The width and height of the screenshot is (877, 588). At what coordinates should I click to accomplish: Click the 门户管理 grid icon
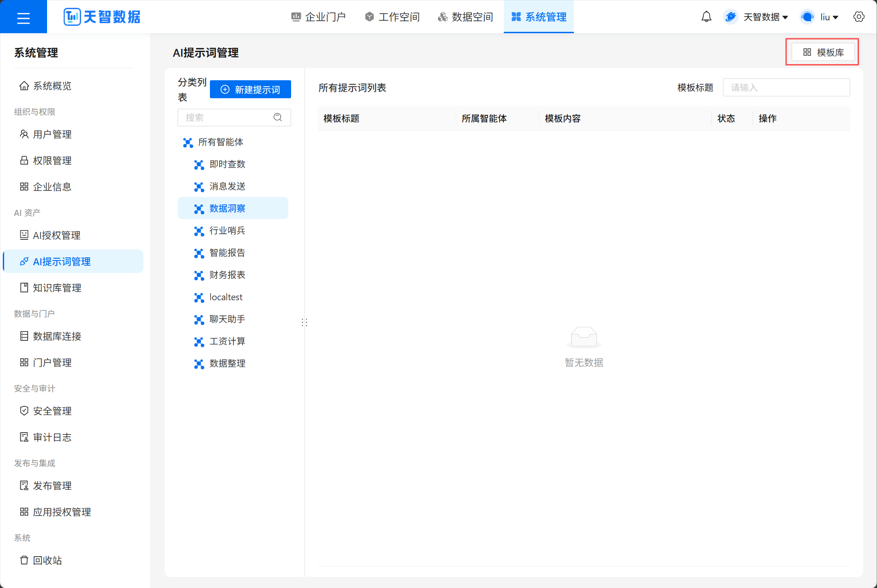pyautogui.click(x=24, y=362)
